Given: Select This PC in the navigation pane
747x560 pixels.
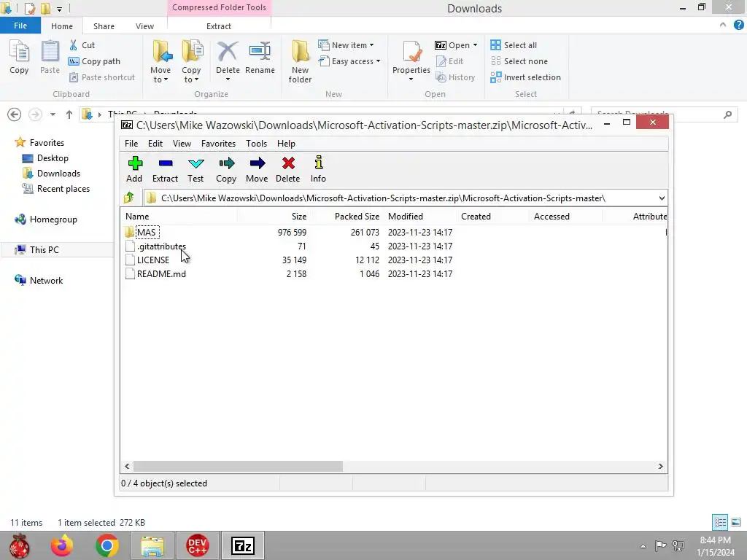Looking at the screenshot, I should click(x=36, y=249).
